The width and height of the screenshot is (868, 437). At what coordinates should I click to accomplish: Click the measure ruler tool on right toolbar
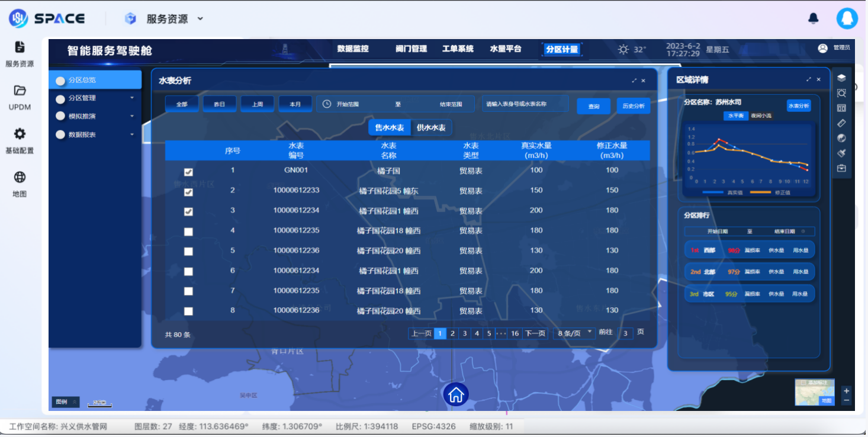point(842,122)
